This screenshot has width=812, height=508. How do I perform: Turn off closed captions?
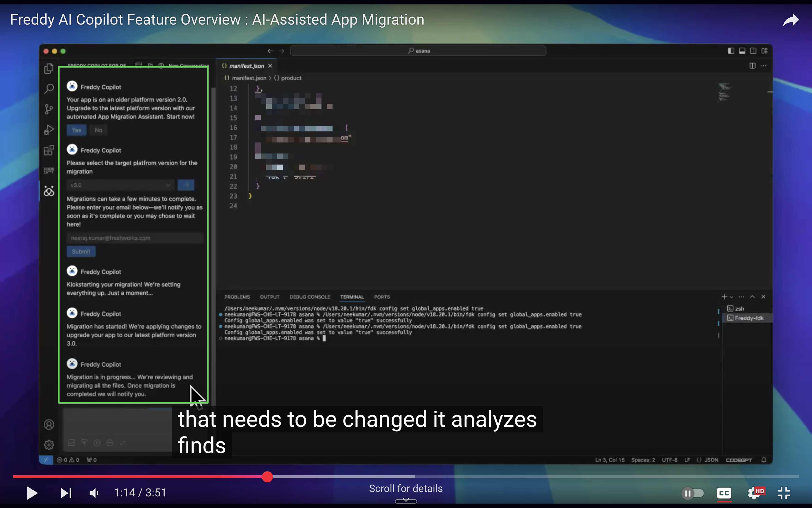724,493
